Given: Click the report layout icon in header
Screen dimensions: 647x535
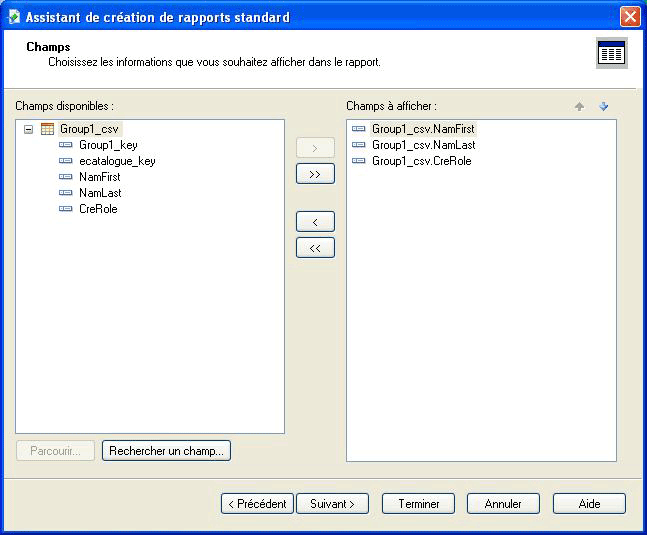Looking at the screenshot, I should pos(611,54).
